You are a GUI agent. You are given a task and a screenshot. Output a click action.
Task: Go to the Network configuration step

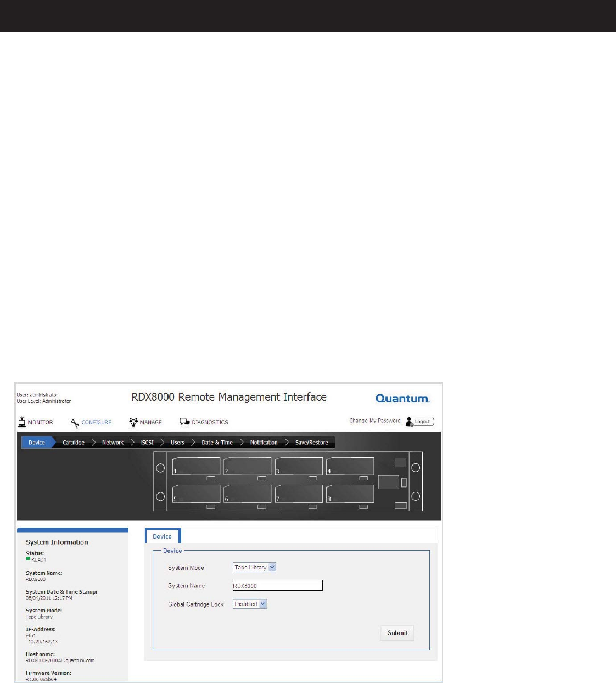coord(113,443)
